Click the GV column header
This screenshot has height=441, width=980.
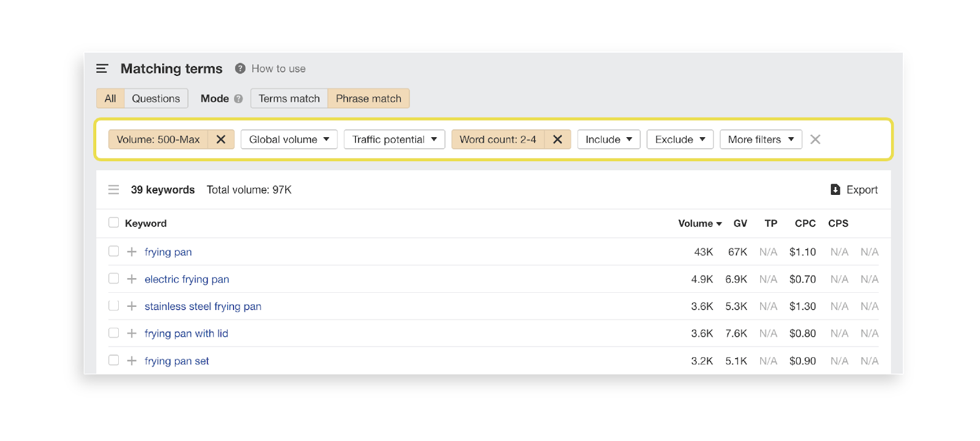(x=740, y=224)
